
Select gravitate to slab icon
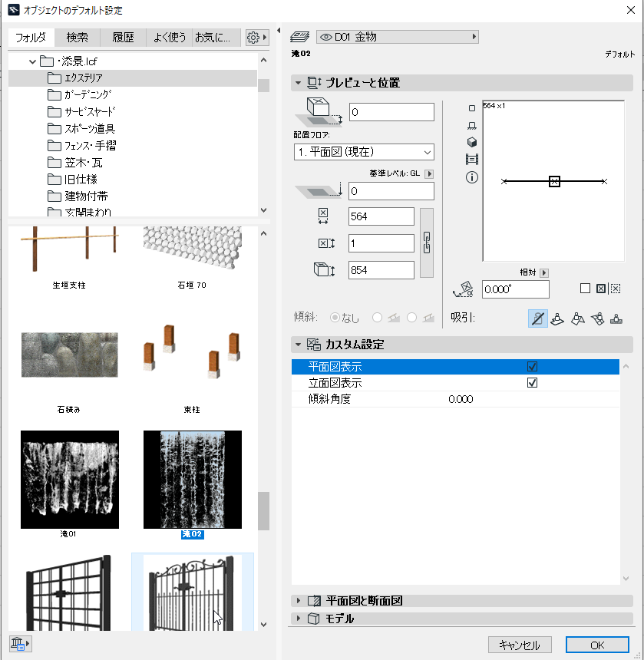click(x=557, y=319)
